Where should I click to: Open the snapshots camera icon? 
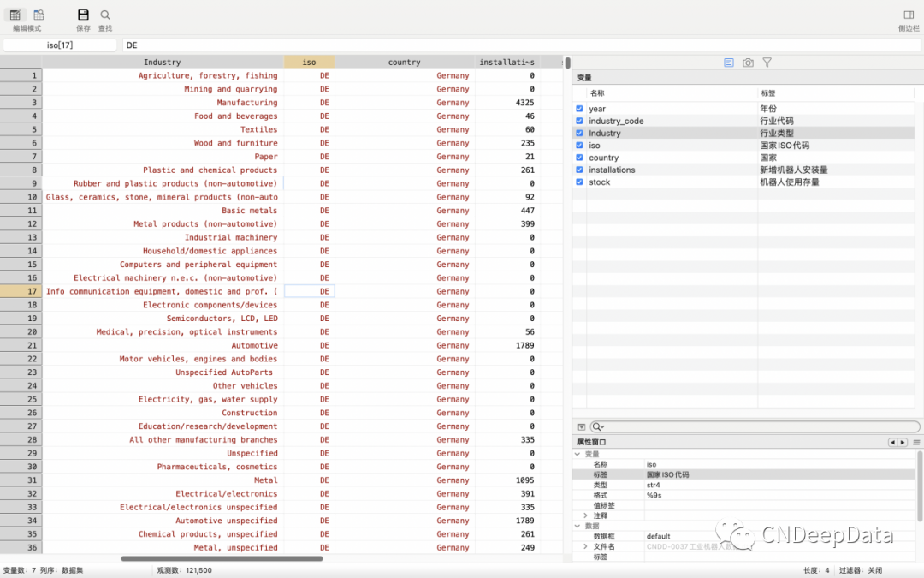coord(748,63)
